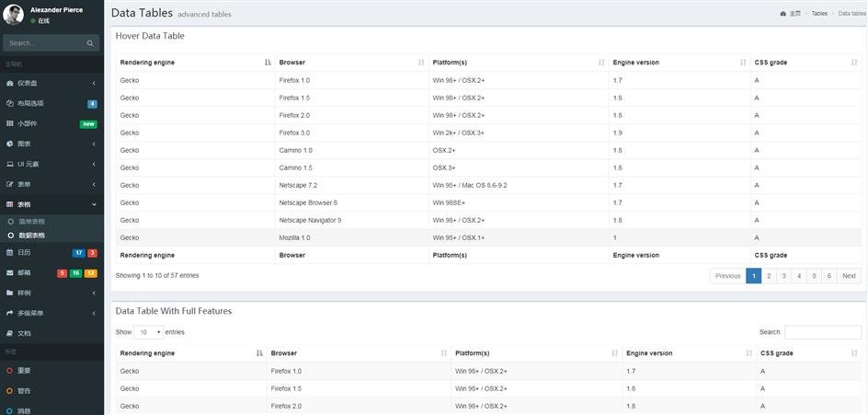Click the 'Showing 1 to 10 of 57 entries' text
This screenshot has width=868, height=415.
click(157, 275)
